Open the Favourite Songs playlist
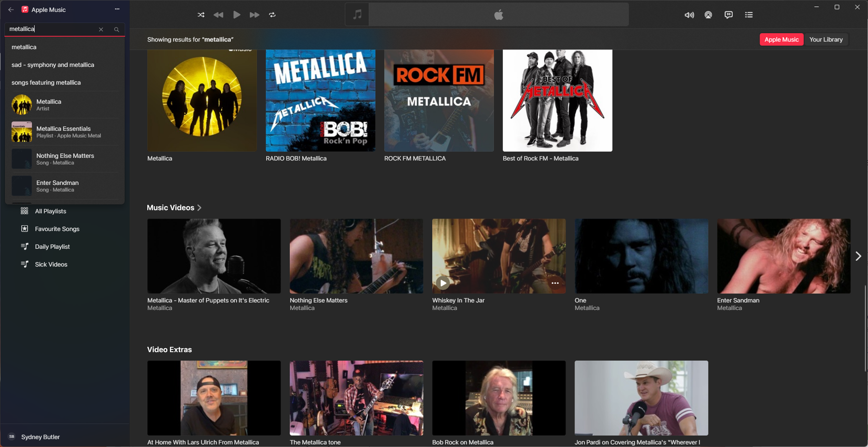The image size is (868, 447). point(57,229)
